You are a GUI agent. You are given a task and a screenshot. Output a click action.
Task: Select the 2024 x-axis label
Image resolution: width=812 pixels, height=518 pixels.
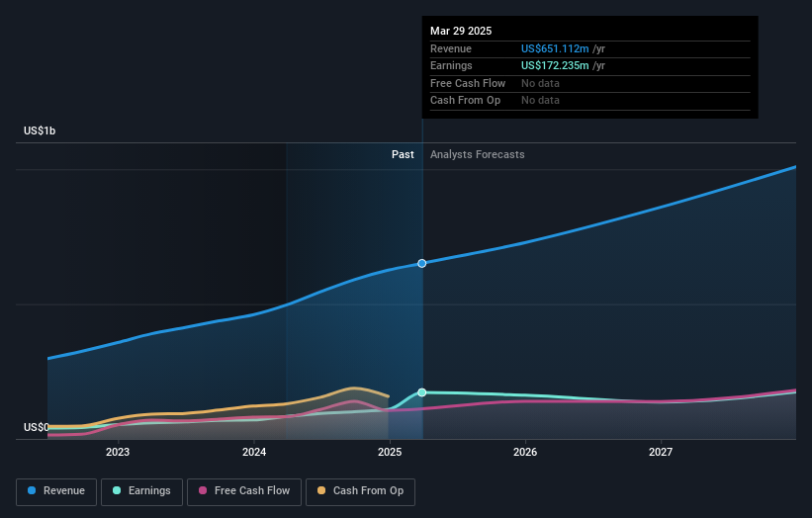tap(254, 452)
